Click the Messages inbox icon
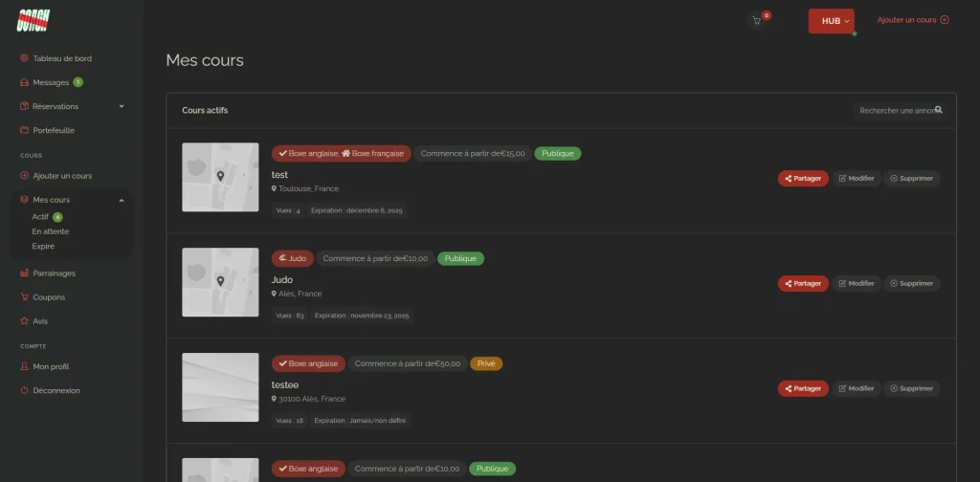 tap(24, 82)
